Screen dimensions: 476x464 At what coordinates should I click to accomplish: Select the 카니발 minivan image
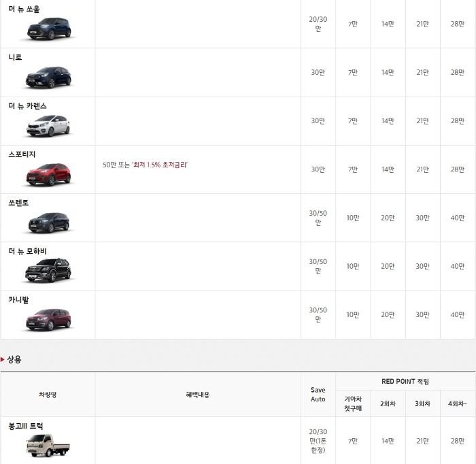(x=48, y=320)
